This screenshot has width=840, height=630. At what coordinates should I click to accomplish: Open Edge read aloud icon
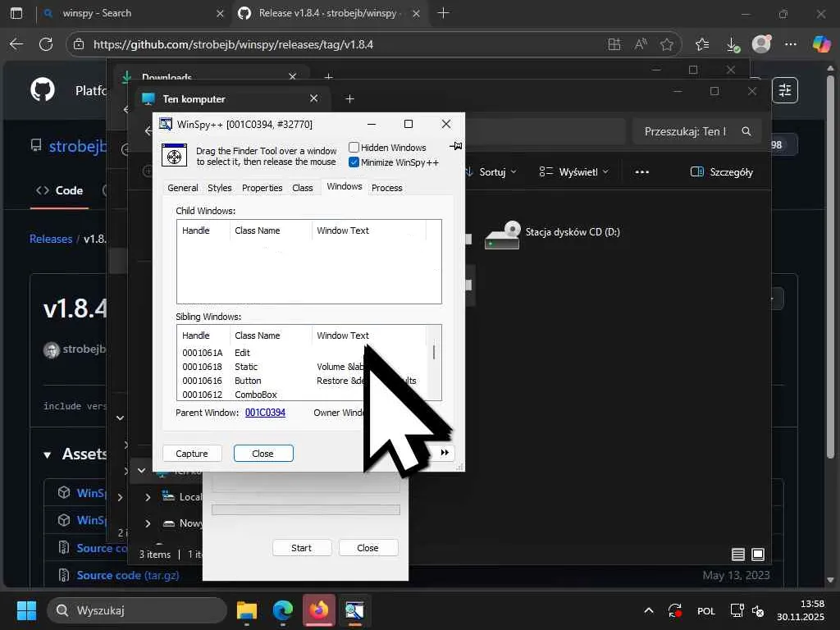point(641,44)
